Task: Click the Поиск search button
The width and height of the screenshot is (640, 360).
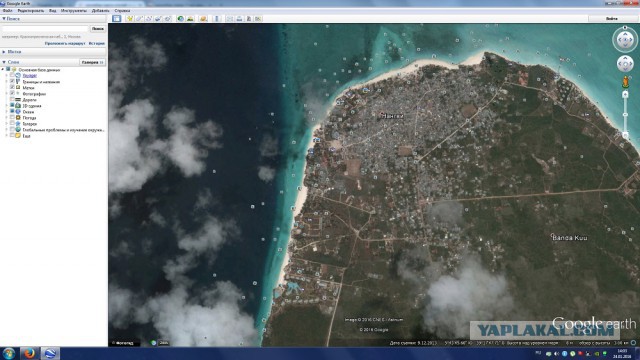Action: (x=98, y=29)
